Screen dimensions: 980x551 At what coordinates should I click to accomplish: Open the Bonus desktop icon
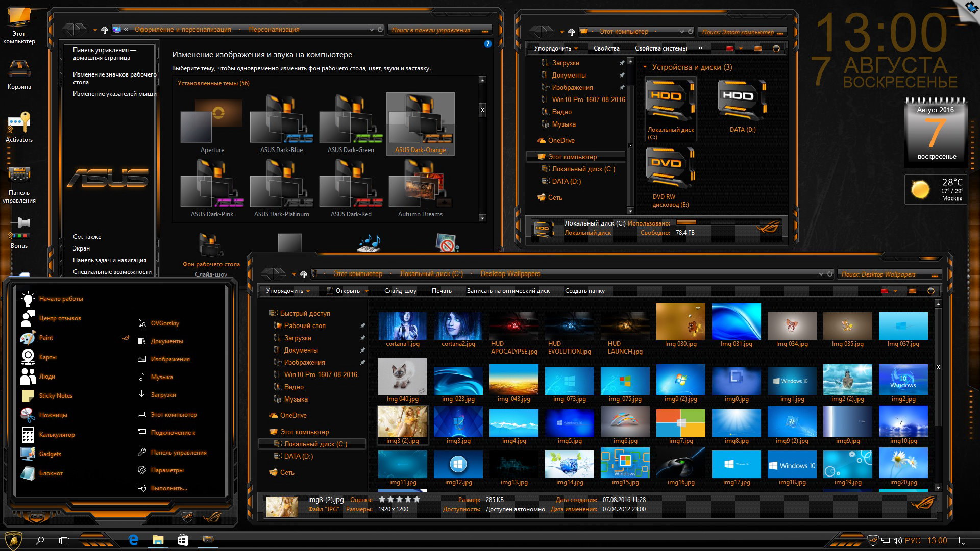coord(19,233)
